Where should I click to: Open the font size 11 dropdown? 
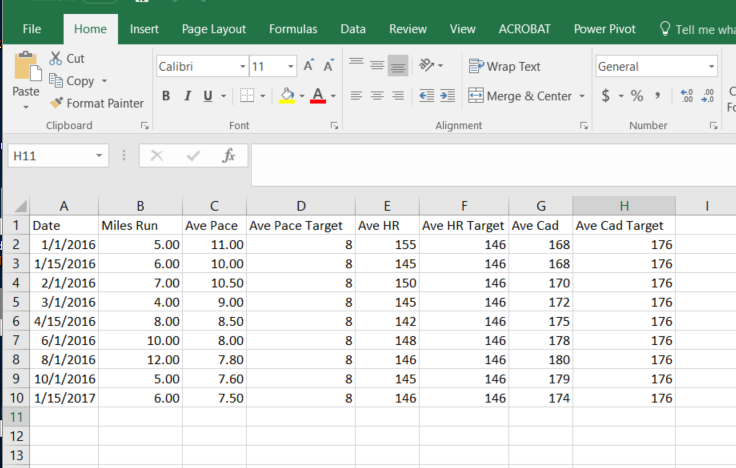point(291,66)
